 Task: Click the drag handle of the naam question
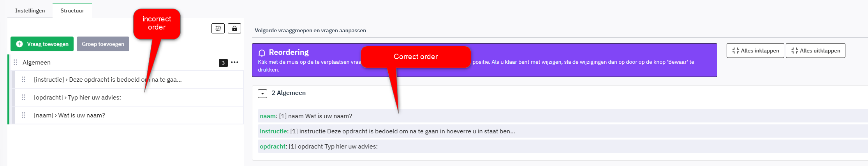pos(24,115)
